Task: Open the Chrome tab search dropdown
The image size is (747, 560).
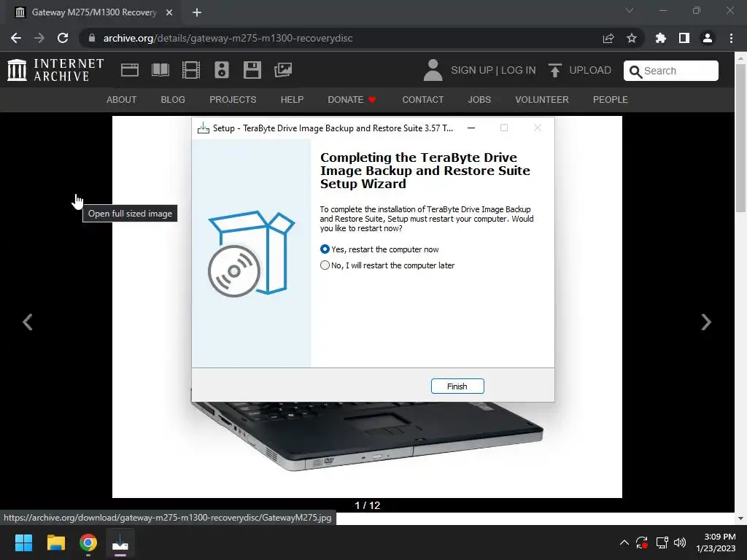Action: [630, 10]
